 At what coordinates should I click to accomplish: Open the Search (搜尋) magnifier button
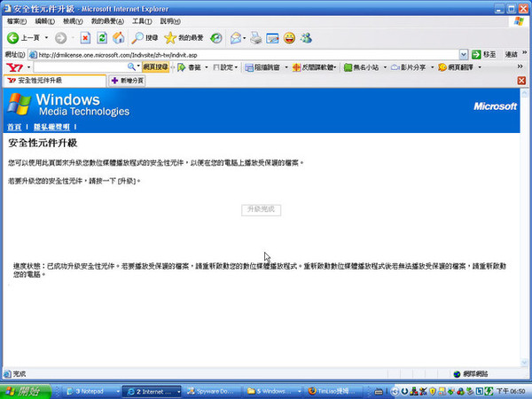coord(145,38)
